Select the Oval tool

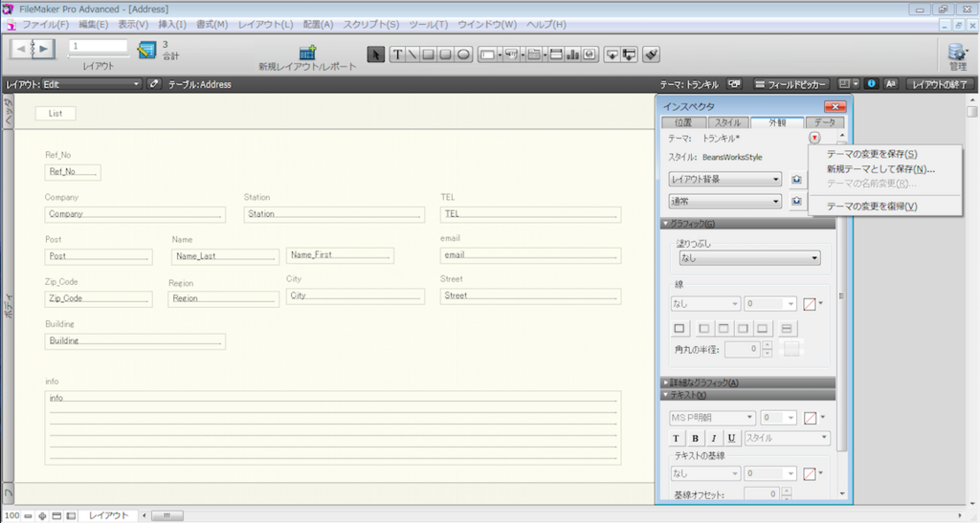tap(463, 54)
